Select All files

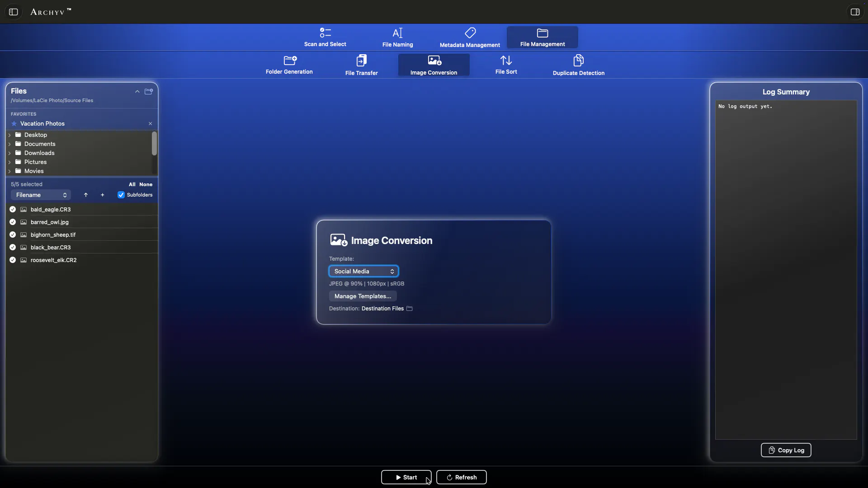132,184
